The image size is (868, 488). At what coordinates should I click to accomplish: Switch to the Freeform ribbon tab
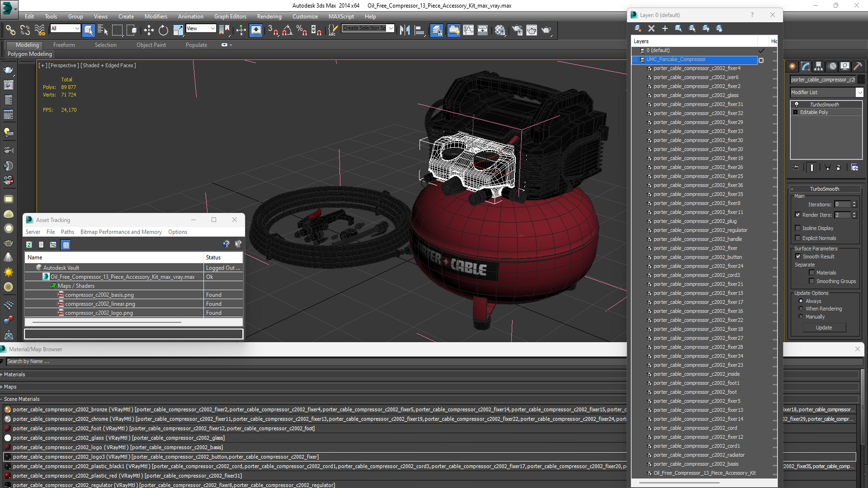click(x=64, y=45)
